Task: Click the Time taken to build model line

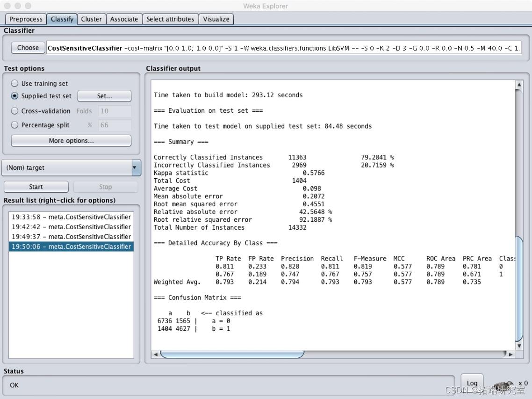Action: (228, 95)
